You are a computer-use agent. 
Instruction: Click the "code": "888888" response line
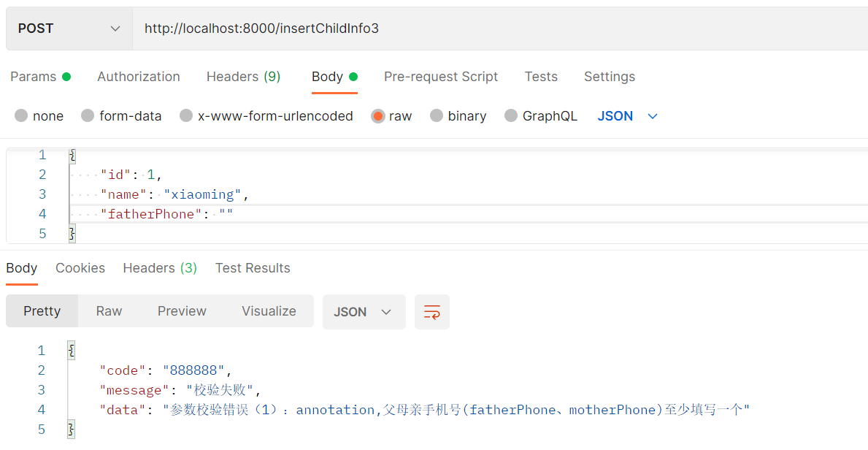coord(166,370)
